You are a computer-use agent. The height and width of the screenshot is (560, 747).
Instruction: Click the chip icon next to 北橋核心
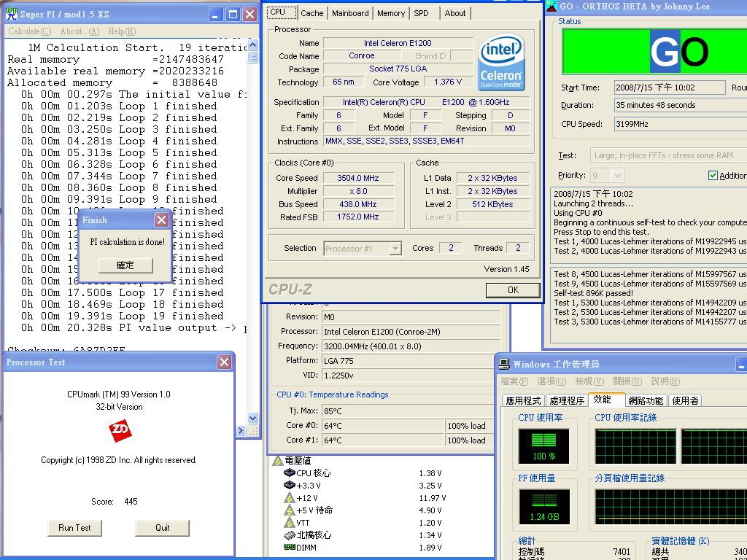coord(289,535)
